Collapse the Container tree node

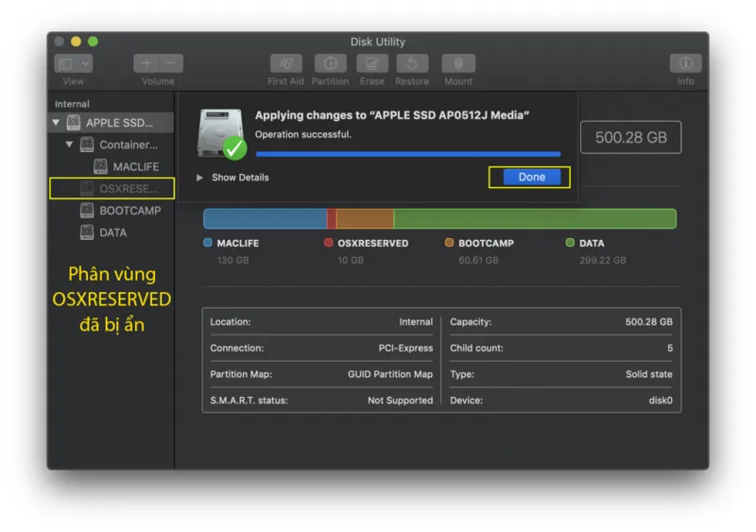[69, 145]
